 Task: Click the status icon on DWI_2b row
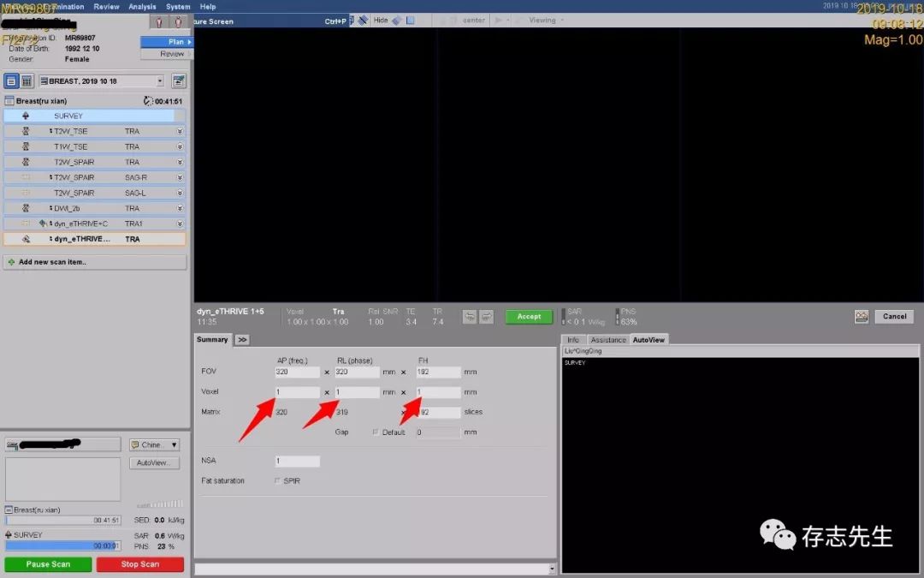click(26, 208)
